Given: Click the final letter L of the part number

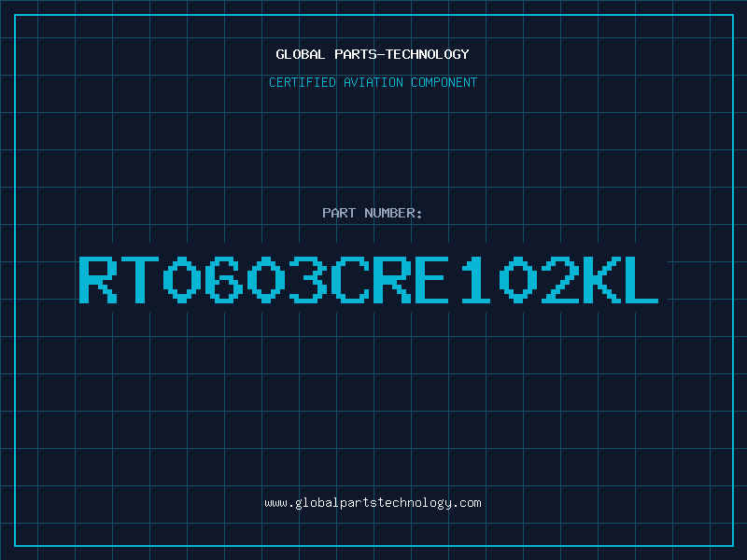Looking at the screenshot, I should pyautogui.click(x=639, y=279).
